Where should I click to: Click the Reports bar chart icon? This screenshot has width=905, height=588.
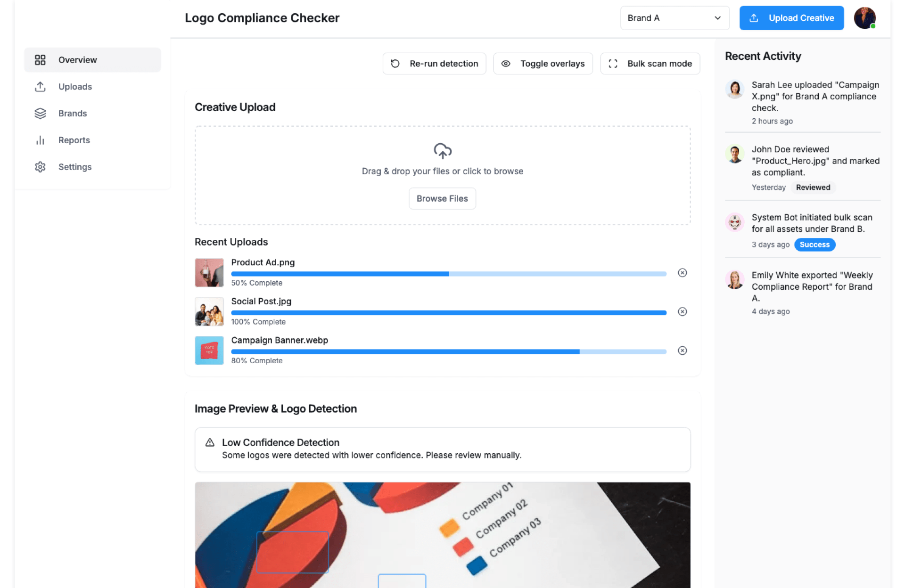[41, 140]
